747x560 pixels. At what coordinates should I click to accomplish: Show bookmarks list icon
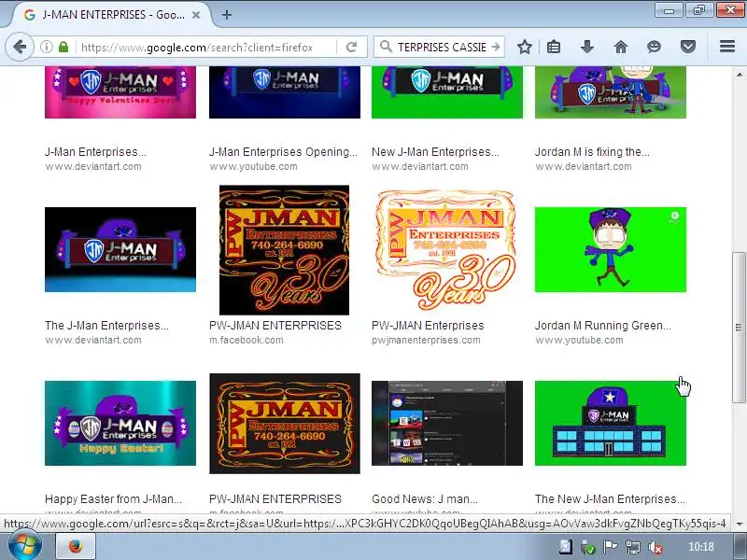pos(554,47)
